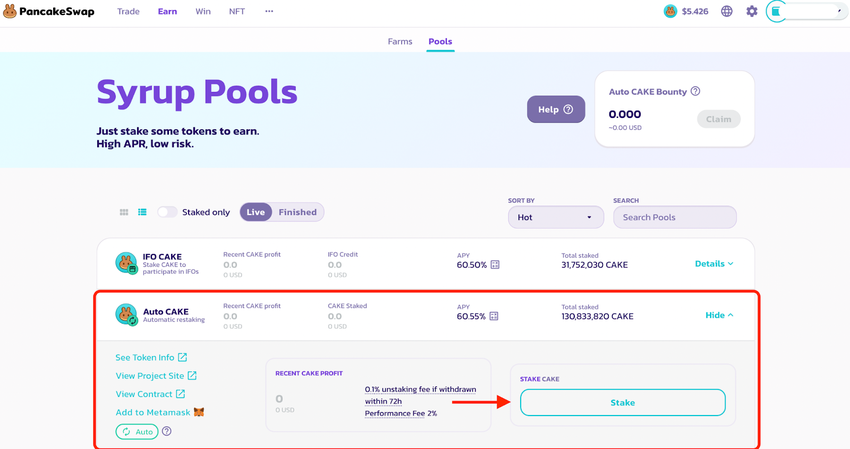Open the language globe icon

[x=727, y=11]
